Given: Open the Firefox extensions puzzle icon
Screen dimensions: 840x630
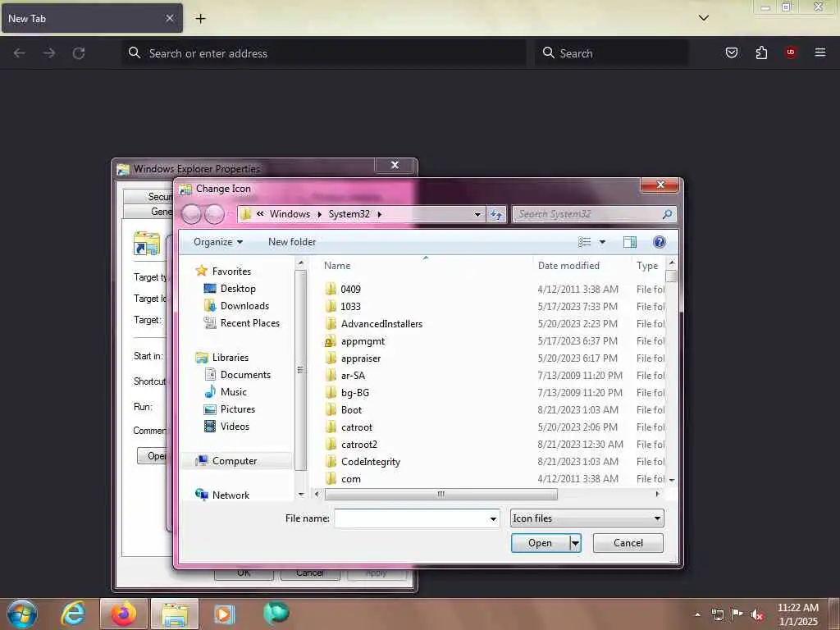Looking at the screenshot, I should (x=761, y=52).
